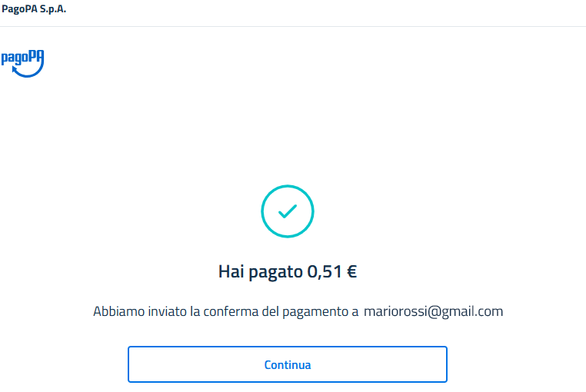The height and width of the screenshot is (392, 586).
Task: Click the word 'conferma' in the message
Action: [x=231, y=311]
